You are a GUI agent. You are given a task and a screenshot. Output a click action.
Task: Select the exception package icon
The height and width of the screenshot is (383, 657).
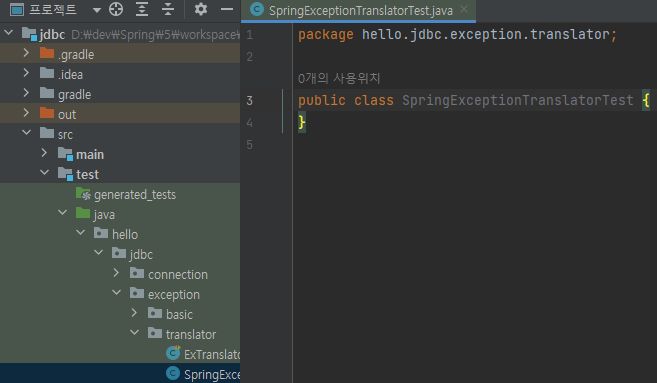[137, 293]
